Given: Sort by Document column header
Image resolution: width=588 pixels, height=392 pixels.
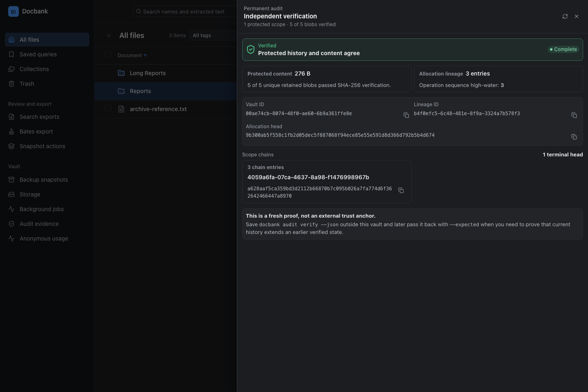Looking at the screenshot, I should [x=132, y=56].
